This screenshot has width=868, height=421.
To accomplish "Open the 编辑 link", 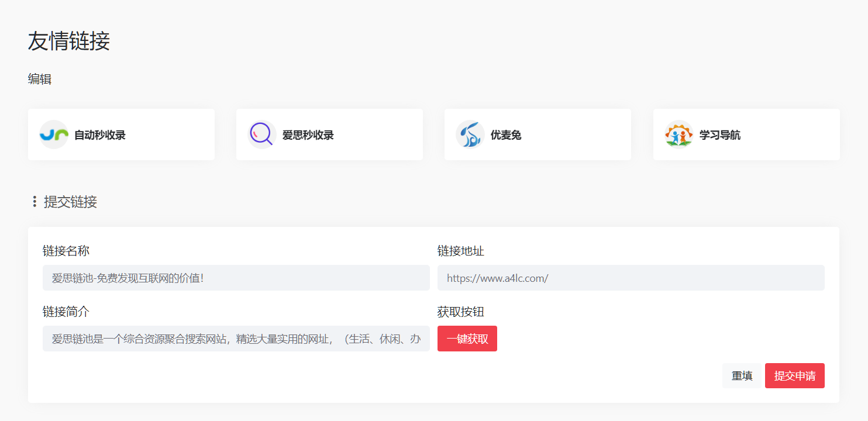I will tap(39, 79).
